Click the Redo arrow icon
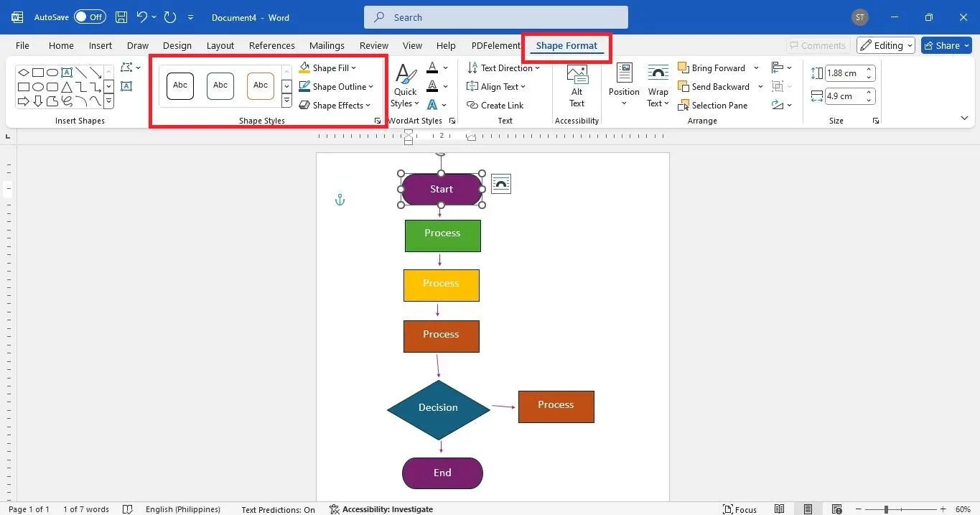This screenshot has width=980, height=515. (170, 17)
